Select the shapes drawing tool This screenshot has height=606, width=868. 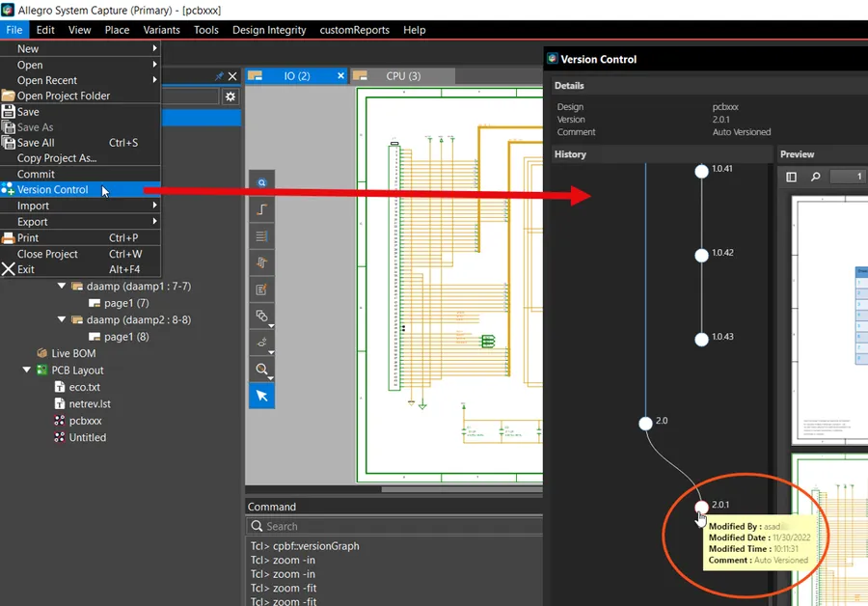coord(261,316)
